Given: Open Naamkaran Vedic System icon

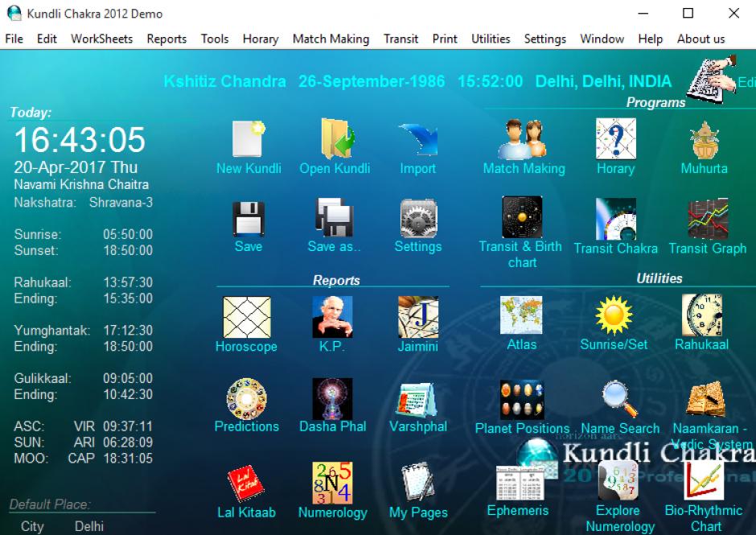Looking at the screenshot, I should pos(706,399).
